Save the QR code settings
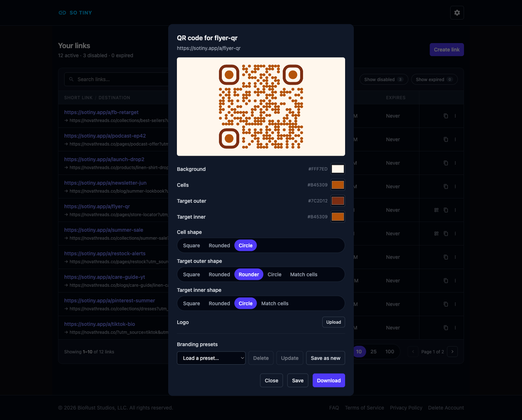 298,381
